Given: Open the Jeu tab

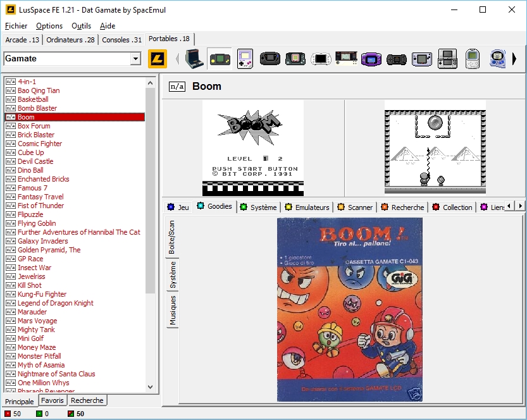Looking at the screenshot, I should [178, 207].
